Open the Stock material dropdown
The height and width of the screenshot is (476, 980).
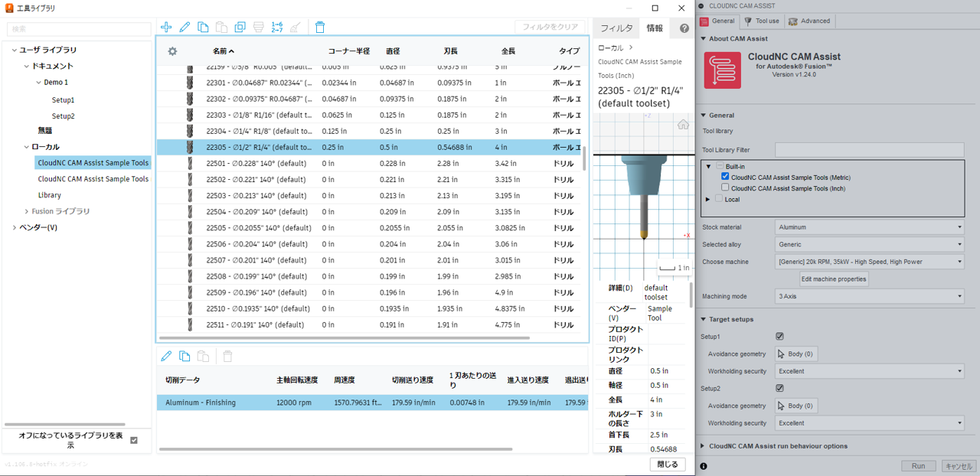coord(869,227)
